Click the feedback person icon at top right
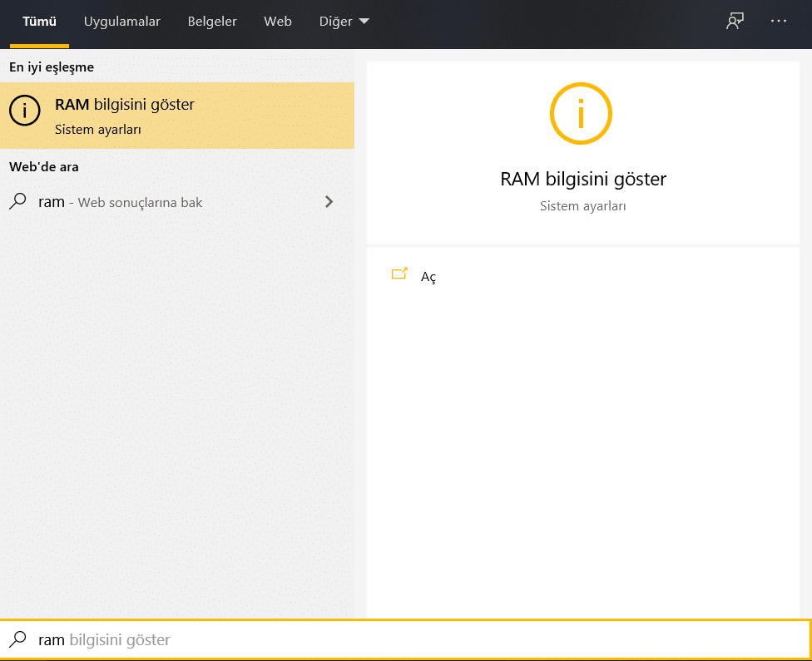Viewport: 812px width, 661px height. point(735,21)
